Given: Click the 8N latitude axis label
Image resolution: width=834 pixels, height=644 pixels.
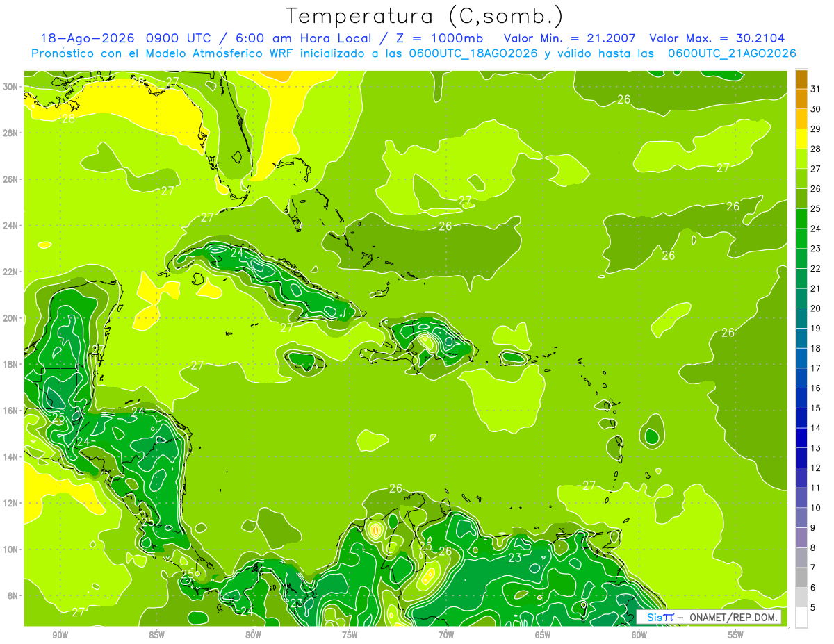Looking at the screenshot, I should pos(13,595).
